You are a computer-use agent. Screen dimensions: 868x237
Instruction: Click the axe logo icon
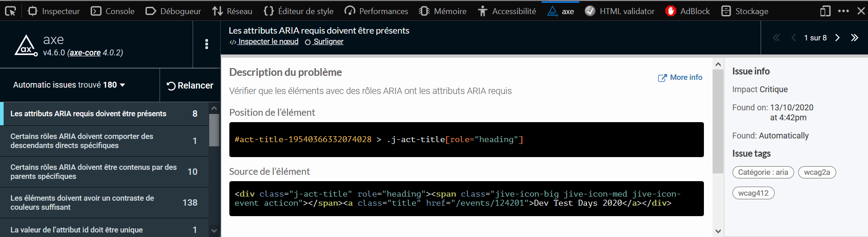[x=26, y=45]
